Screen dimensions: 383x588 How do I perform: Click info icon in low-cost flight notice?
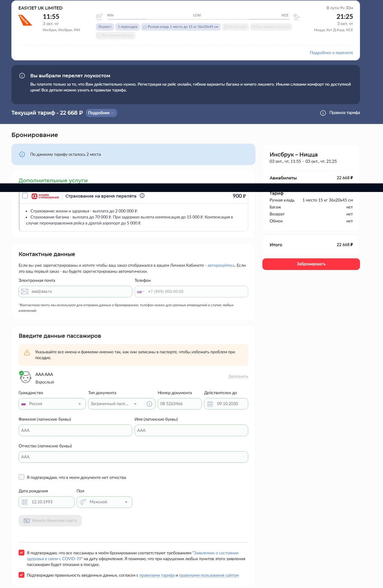click(22, 75)
